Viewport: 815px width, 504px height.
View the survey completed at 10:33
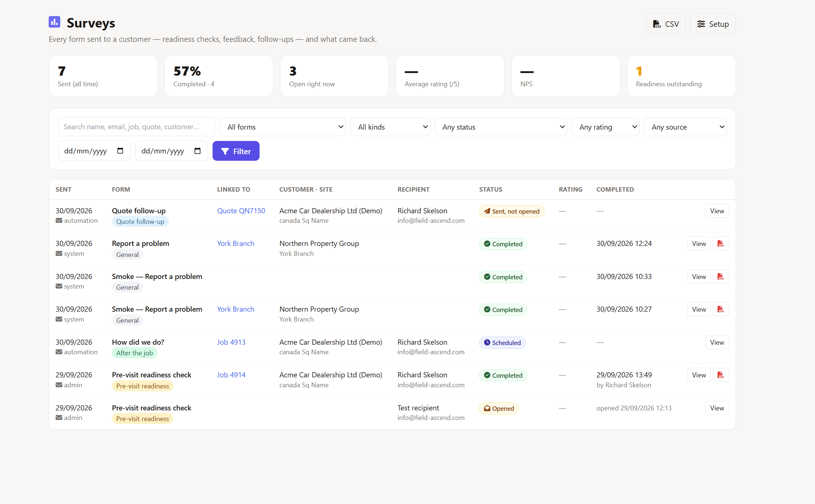click(699, 276)
